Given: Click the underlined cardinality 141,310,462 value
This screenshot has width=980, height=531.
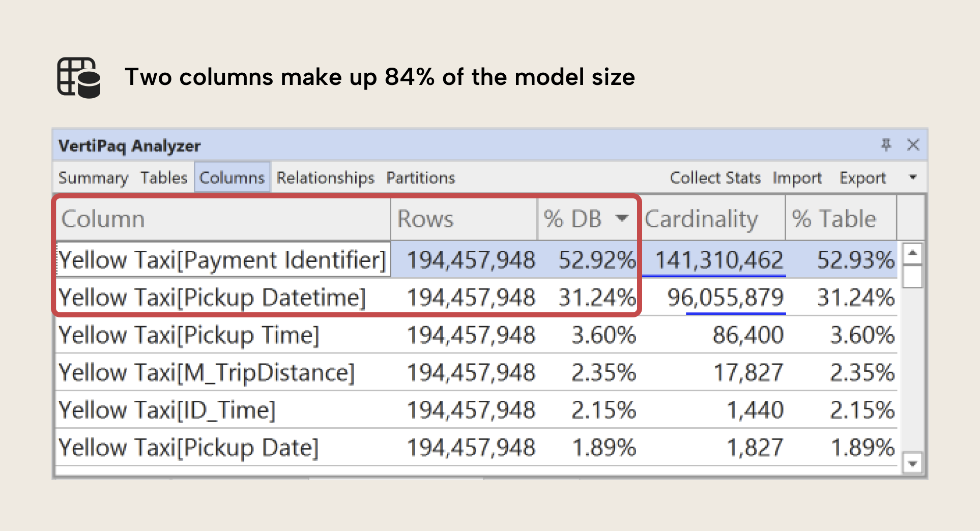Looking at the screenshot, I should pyautogui.click(x=719, y=260).
